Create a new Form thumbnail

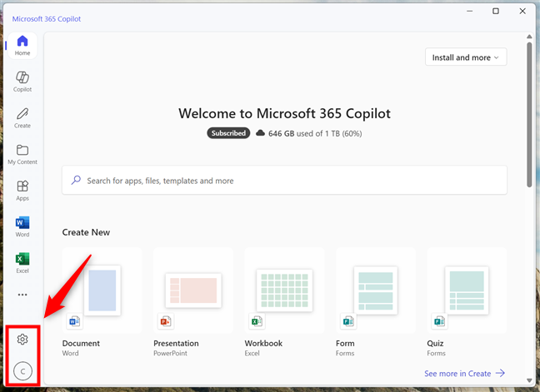pos(376,290)
